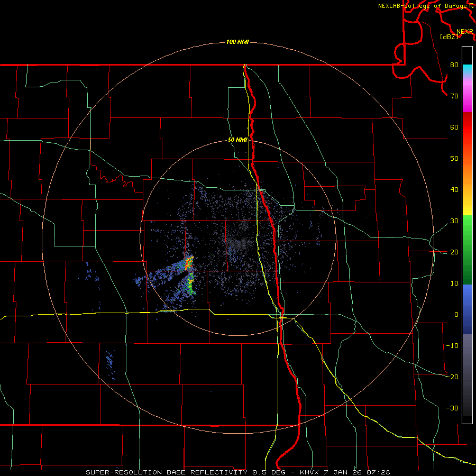Image resolution: width=476 pixels, height=476 pixels.
Task: Click the green segment of the color bar
Action: (x=467, y=250)
